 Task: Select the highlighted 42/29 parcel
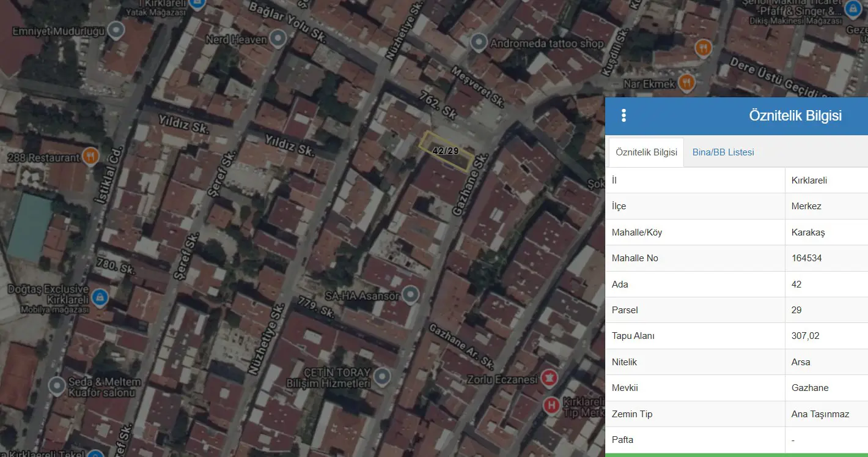[446, 150]
